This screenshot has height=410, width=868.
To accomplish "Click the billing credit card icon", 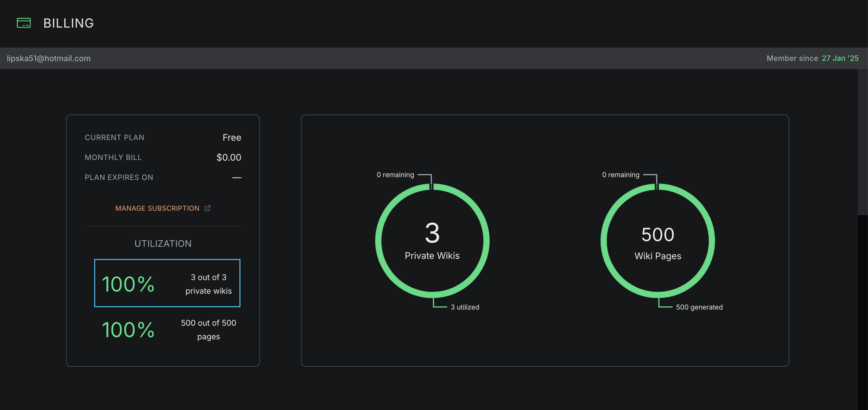I will point(24,23).
